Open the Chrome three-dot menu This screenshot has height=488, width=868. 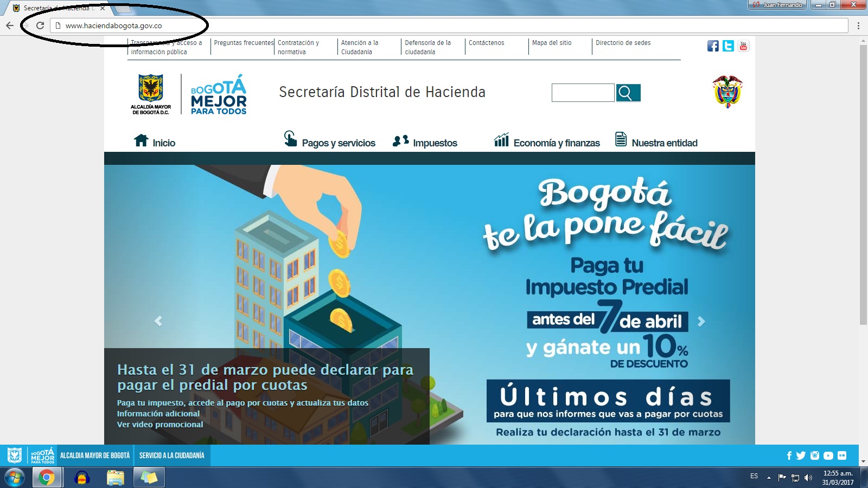click(x=858, y=25)
